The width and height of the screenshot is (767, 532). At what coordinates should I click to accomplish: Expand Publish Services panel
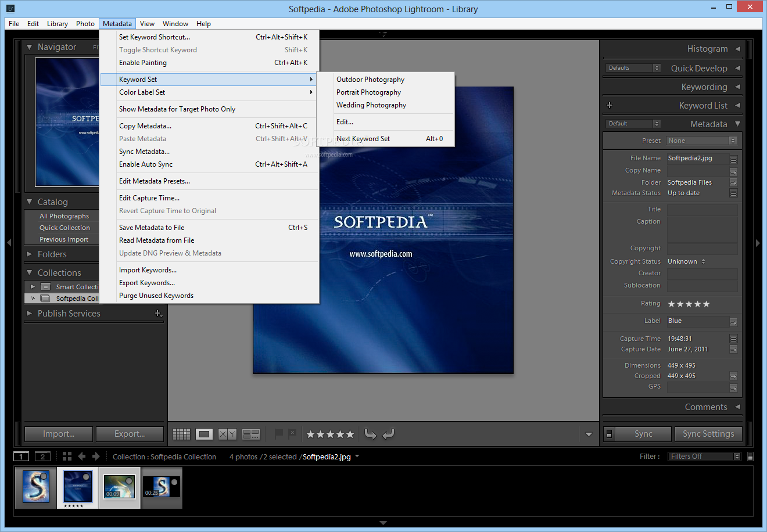tap(30, 313)
